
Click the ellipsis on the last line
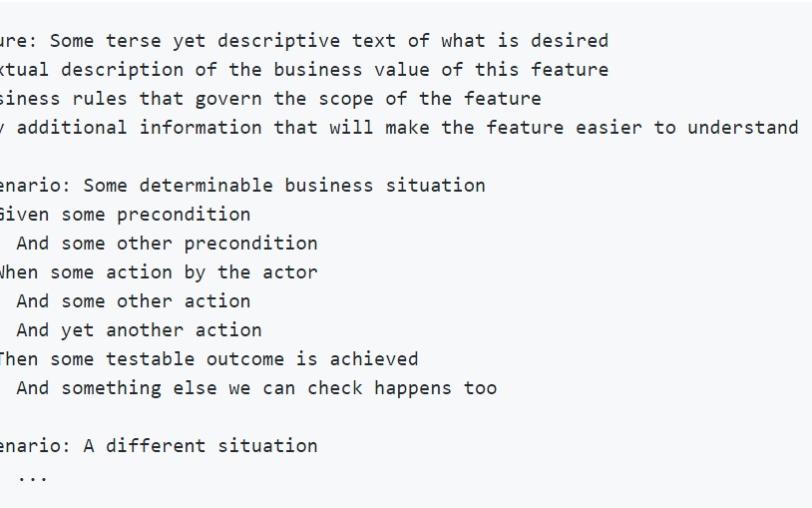pyautogui.click(x=33, y=475)
